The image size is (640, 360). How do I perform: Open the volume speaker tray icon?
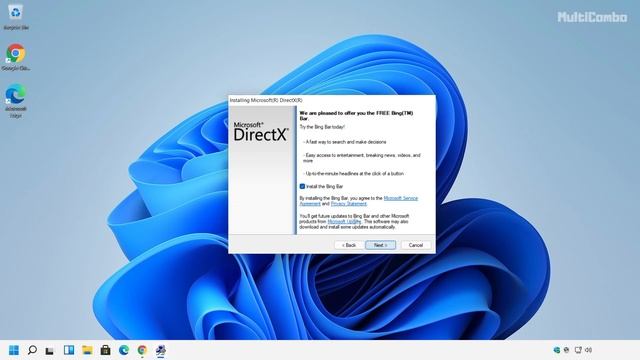[589, 350]
